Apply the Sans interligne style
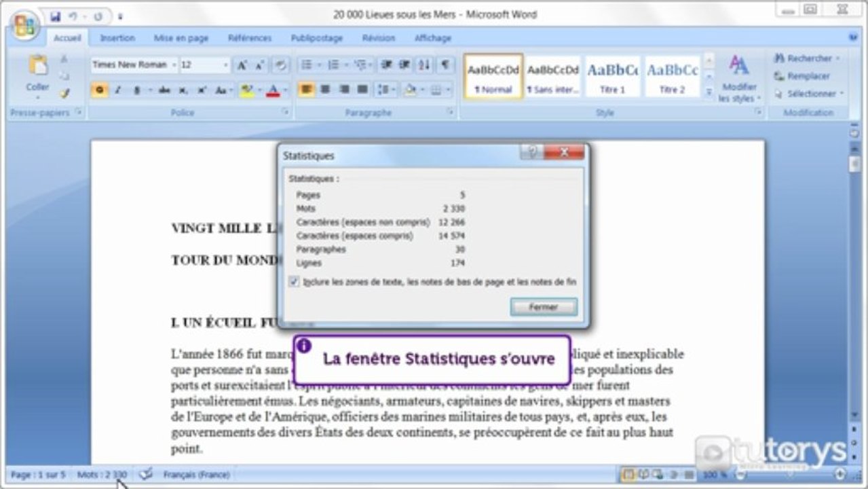The width and height of the screenshot is (868, 489). coord(553,76)
